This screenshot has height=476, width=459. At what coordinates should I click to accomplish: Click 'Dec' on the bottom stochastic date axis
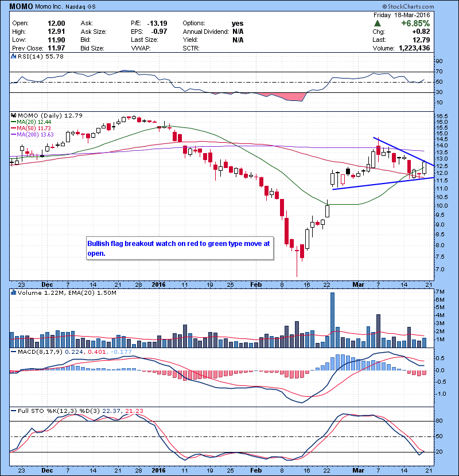point(47,470)
